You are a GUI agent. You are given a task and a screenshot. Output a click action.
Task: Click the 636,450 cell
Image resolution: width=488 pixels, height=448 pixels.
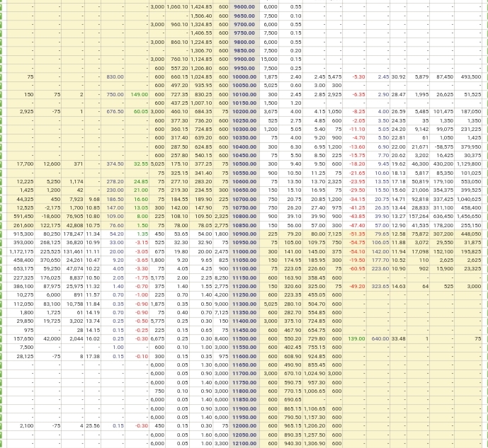pyautogui.click(x=443, y=217)
